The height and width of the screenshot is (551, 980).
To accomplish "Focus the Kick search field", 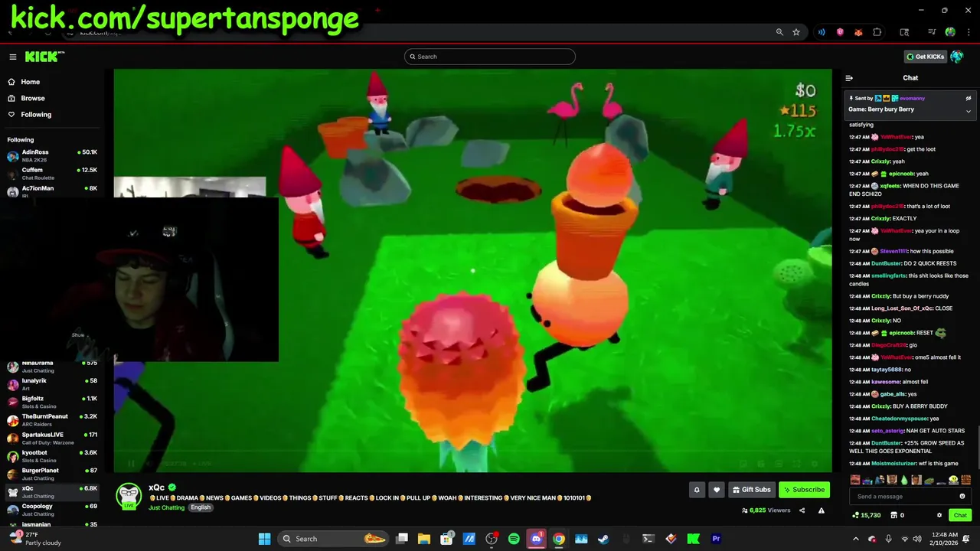I will [490, 57].
